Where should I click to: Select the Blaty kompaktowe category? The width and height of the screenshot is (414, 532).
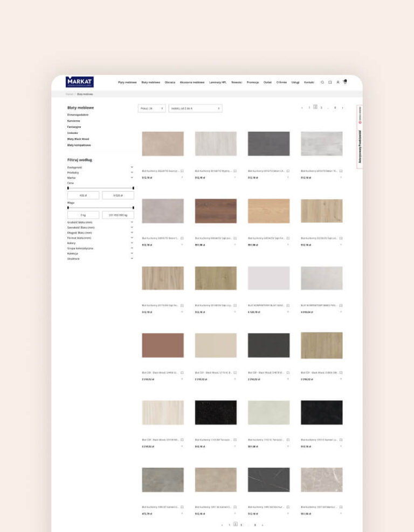pyautogui.click(x=79, y=145)
